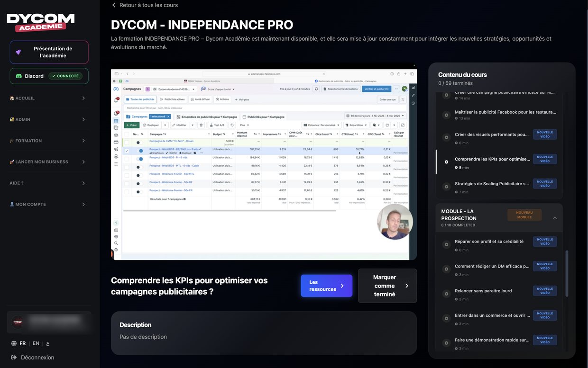
Task: Click the graduation cap emoji beside FORMATION
Action: coord(12,141)
